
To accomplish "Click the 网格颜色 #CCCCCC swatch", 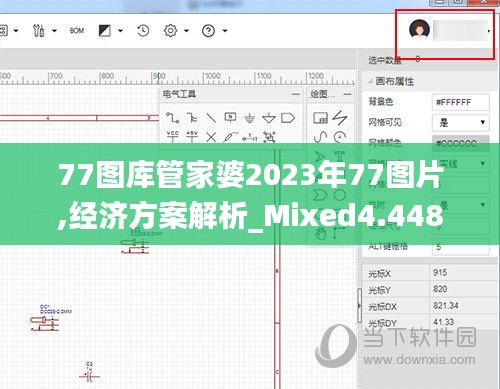I will click(461, 143).
